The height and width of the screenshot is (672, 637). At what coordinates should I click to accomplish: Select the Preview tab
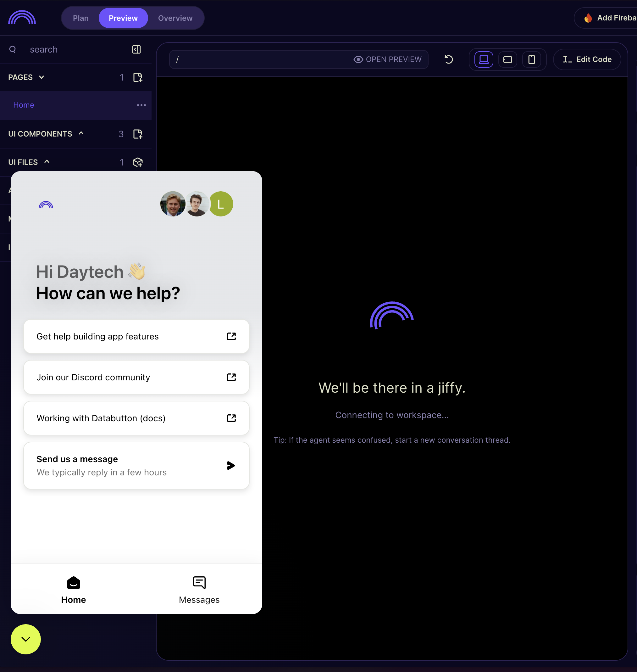pyautogui.click(x=123, y=18)
